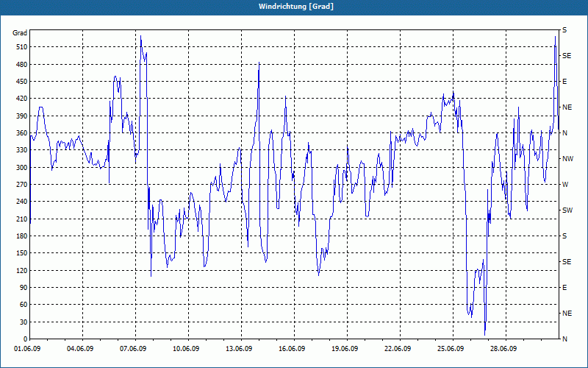Click the 07.06.09 date label

tap(133, 349)
